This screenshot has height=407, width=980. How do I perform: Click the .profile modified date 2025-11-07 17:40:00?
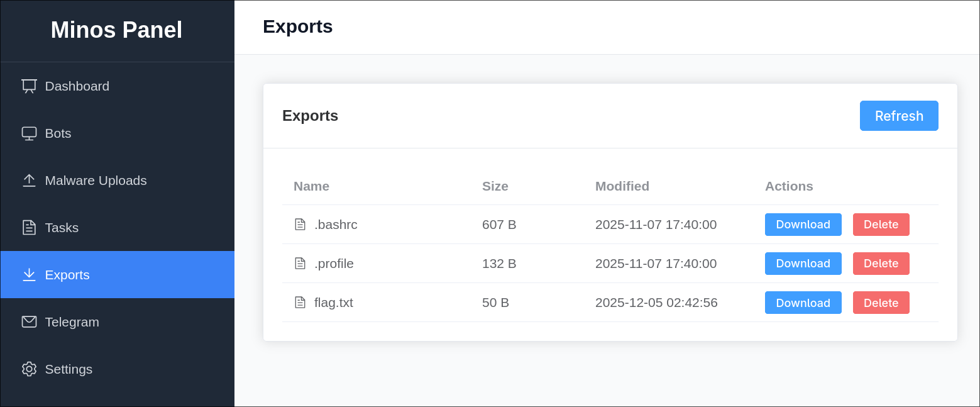click(x=656, y=264)
